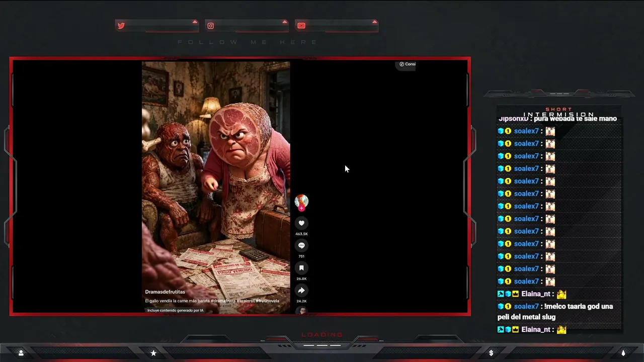Click the spinning sound disc under the share count

point(301,311)
